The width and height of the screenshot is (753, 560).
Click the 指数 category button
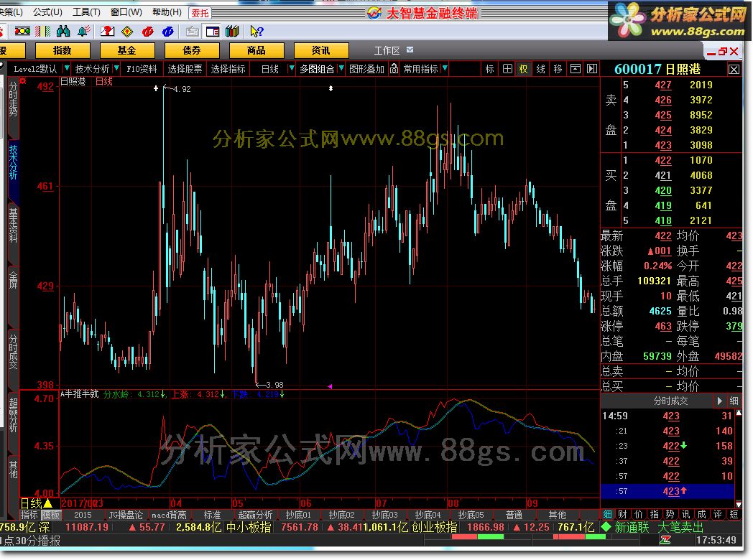(63, 50)
